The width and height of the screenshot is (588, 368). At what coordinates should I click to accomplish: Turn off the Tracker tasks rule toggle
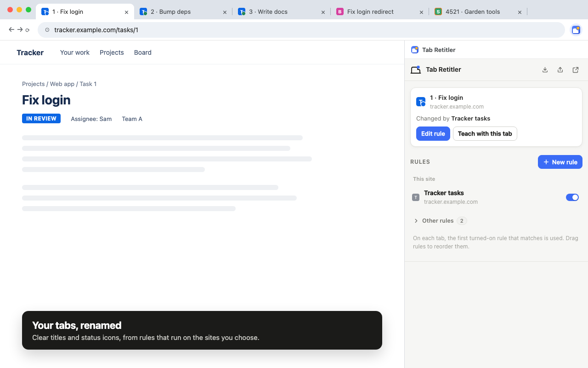tap(572, 197)
